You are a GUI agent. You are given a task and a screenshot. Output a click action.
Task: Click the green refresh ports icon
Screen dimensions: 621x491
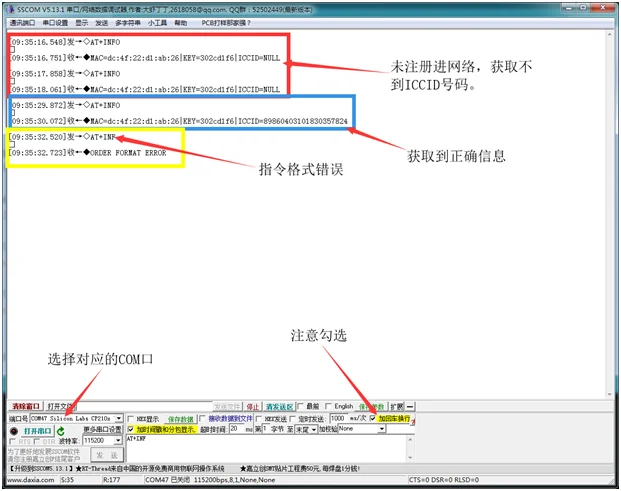click(x=61, y=431)
